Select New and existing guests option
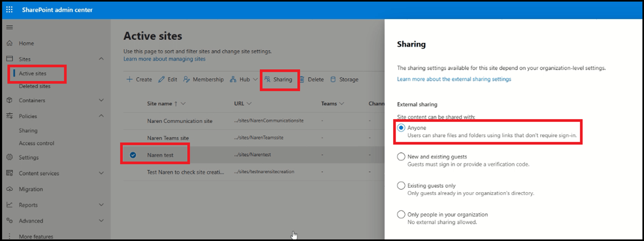Image resolution: width=644 pixels, height=241 pixels. pyautogui.click(x=401, y=157)
